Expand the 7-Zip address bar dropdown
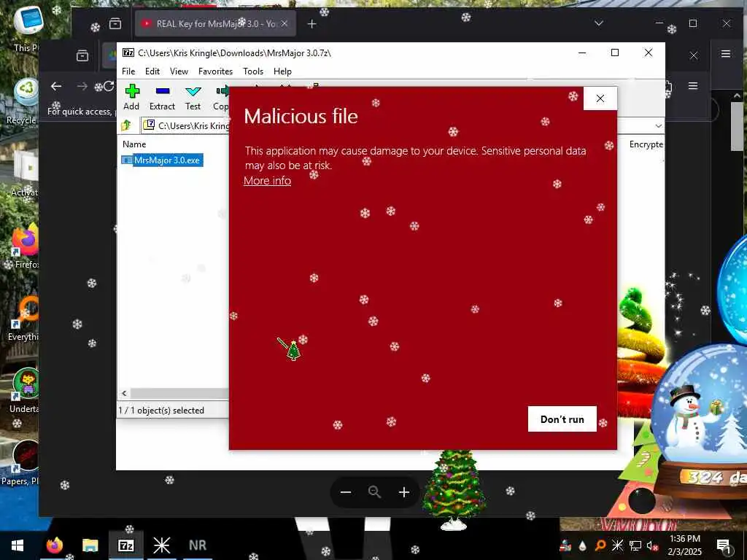Viewport: 747px width, 560px height. pyautogui.click(x=659, y=125)
